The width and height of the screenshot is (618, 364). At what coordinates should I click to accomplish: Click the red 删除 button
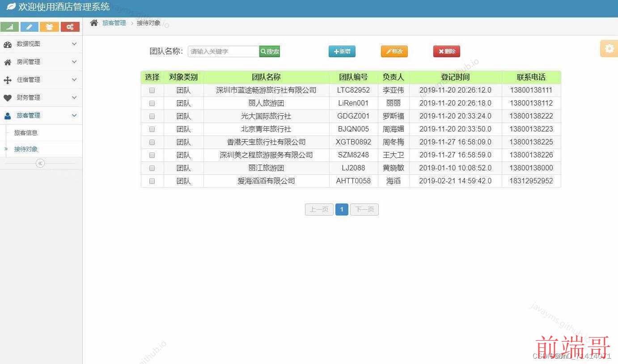coord(447,51)
